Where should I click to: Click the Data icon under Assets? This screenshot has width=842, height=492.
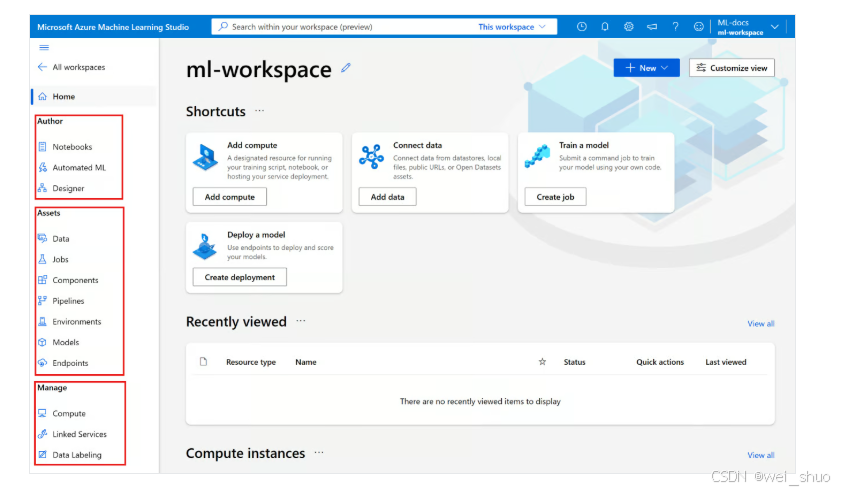(42, 238)
